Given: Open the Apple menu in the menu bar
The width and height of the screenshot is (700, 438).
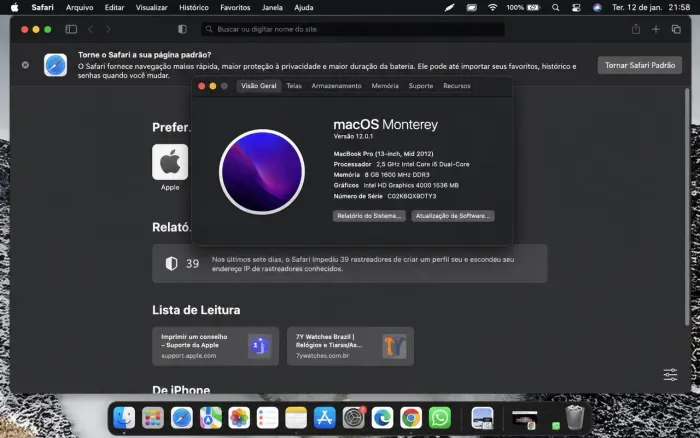Looking at the screenshot, I should [15, 7].
